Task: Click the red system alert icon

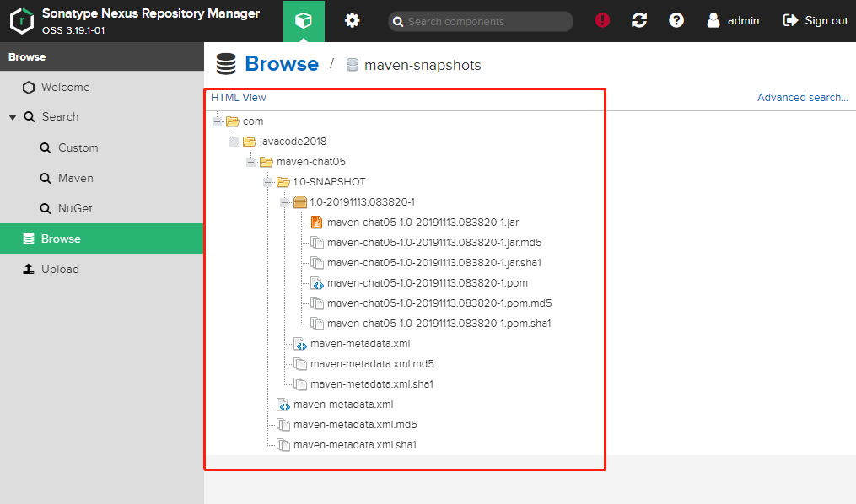Action: (x=602, y=21)
